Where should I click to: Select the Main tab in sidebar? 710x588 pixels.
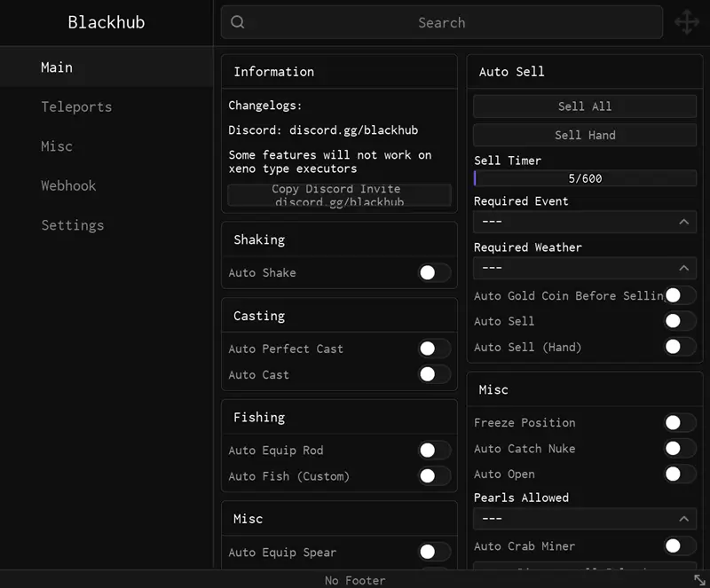tap(106, 67)
